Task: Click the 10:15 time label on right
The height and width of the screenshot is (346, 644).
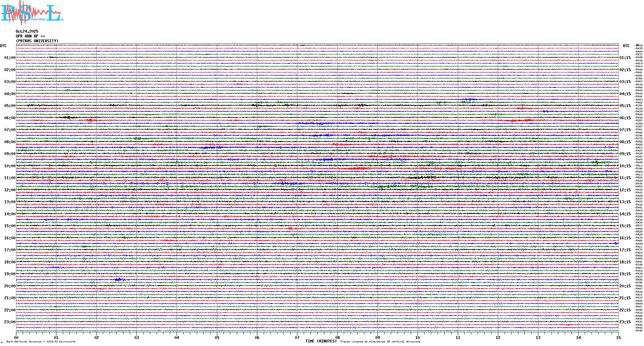Action: click(x=625, y=166)
